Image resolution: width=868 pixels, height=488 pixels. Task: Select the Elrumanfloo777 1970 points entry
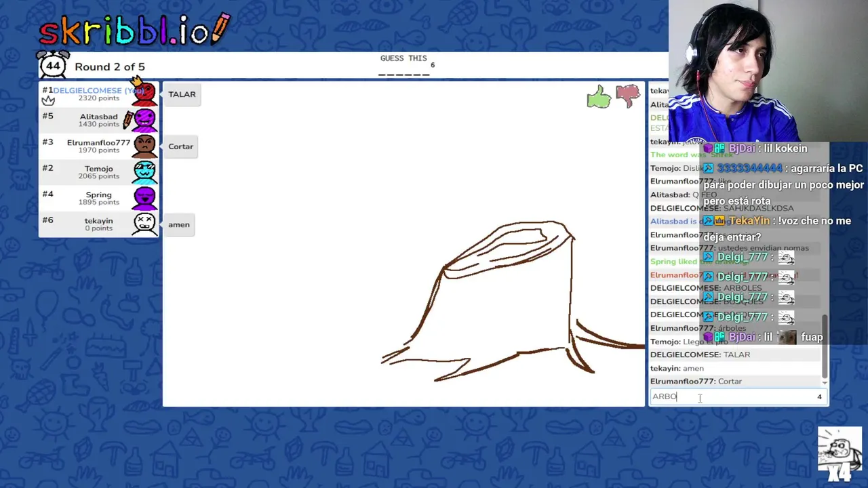(x=99, y=146)
